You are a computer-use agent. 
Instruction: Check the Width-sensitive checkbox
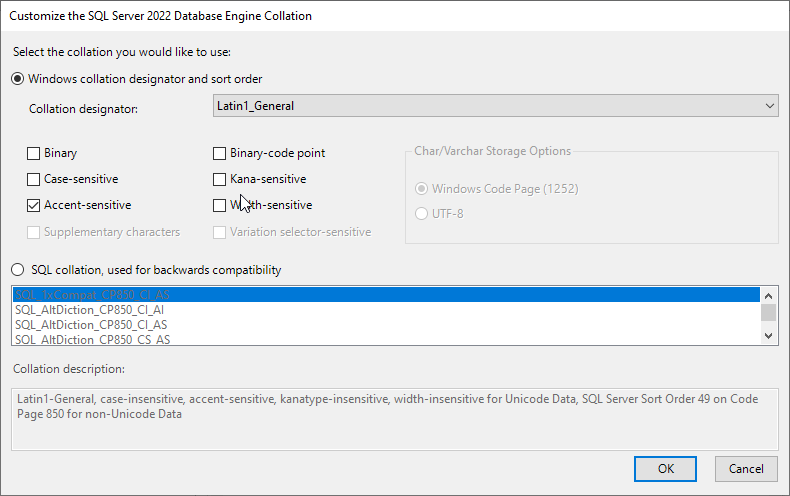pyautogui.click(x=220, y=206)
